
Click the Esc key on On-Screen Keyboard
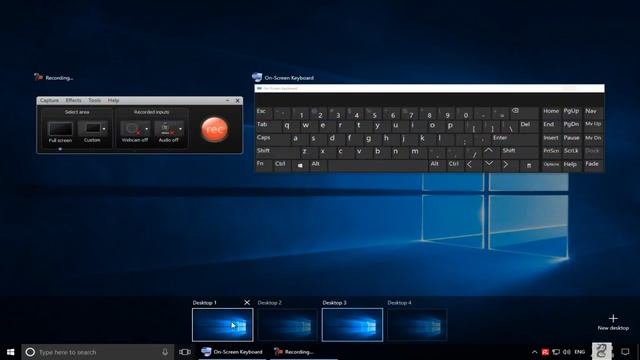pyautogui.click(x=264, y=113)
